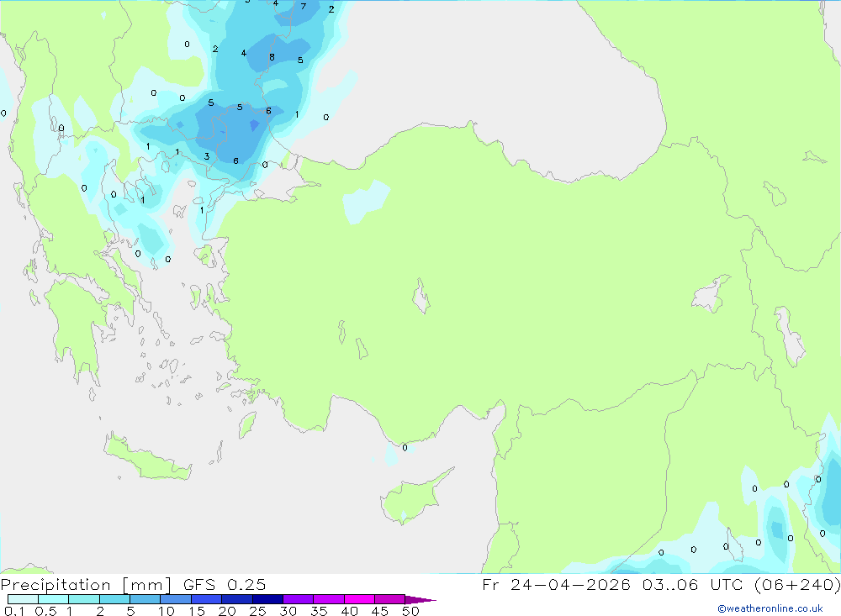Viewport: 841px width, 616px height.
Task: Choose the 2–5 mm legend color swatch
Action: click(x=114, y=599)
